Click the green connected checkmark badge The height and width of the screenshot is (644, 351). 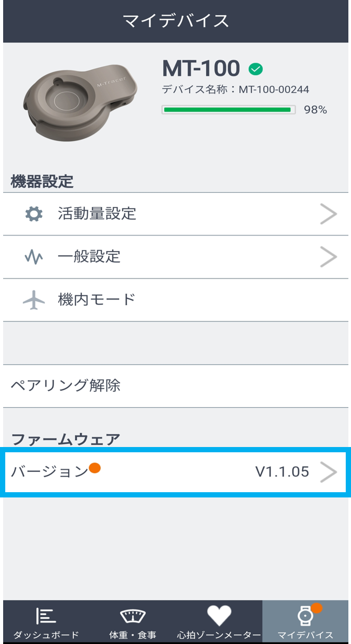256,69
